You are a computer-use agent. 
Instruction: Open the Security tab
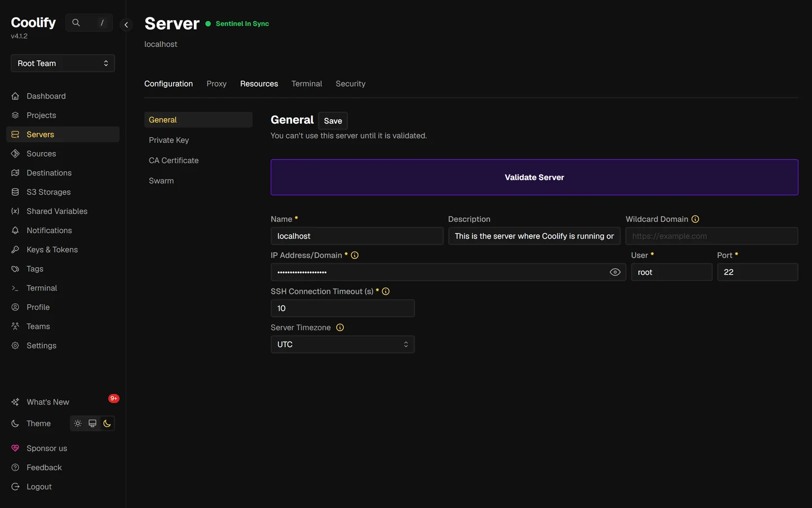350,84
